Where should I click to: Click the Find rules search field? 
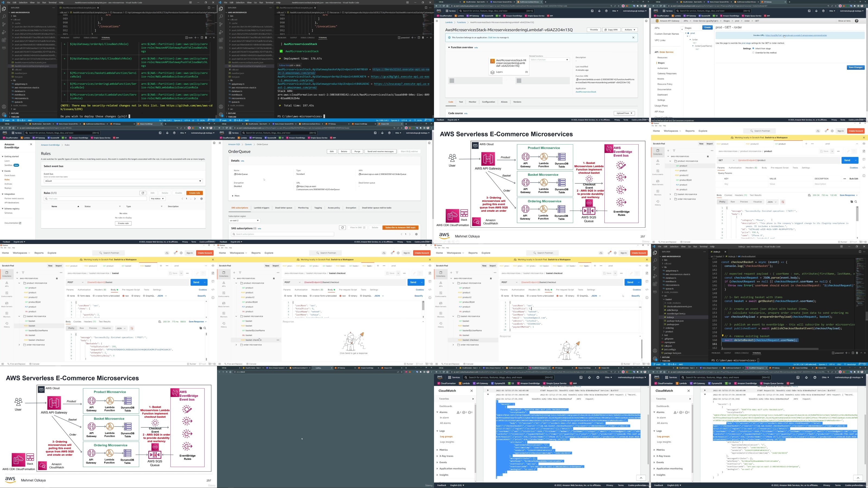tap(95, 199)
